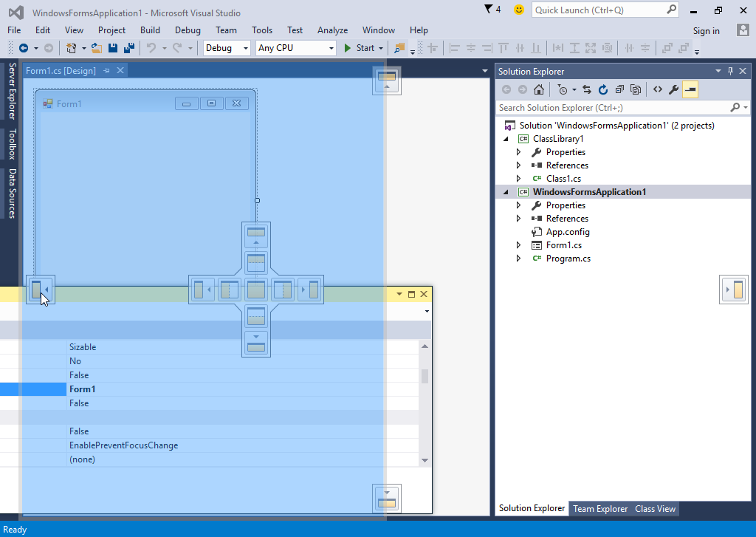Expand the Form1.cs node arrow
Image resolution: width=756 pixels, height=537 pixels.
pos(519,245)
